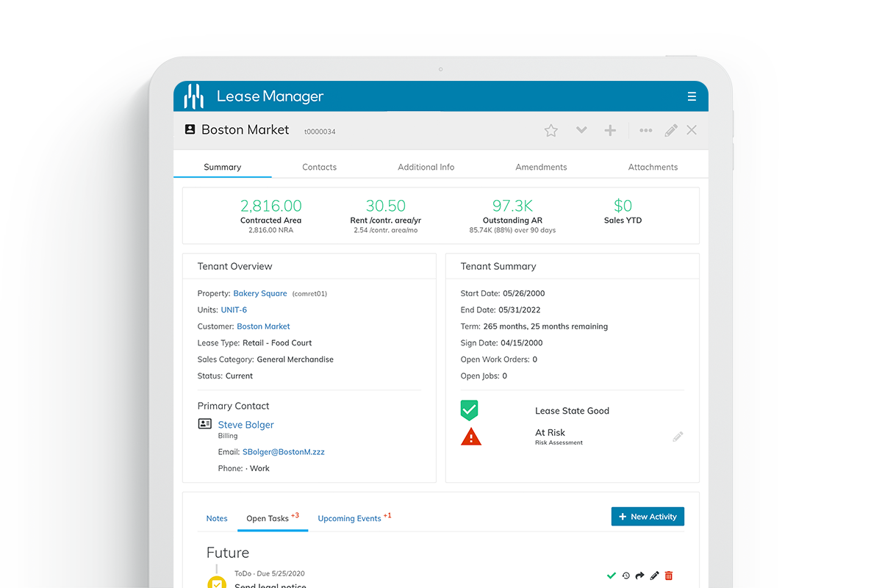Show the Upcoming Events tab
The image size is (882, 588).
point(350,518)
